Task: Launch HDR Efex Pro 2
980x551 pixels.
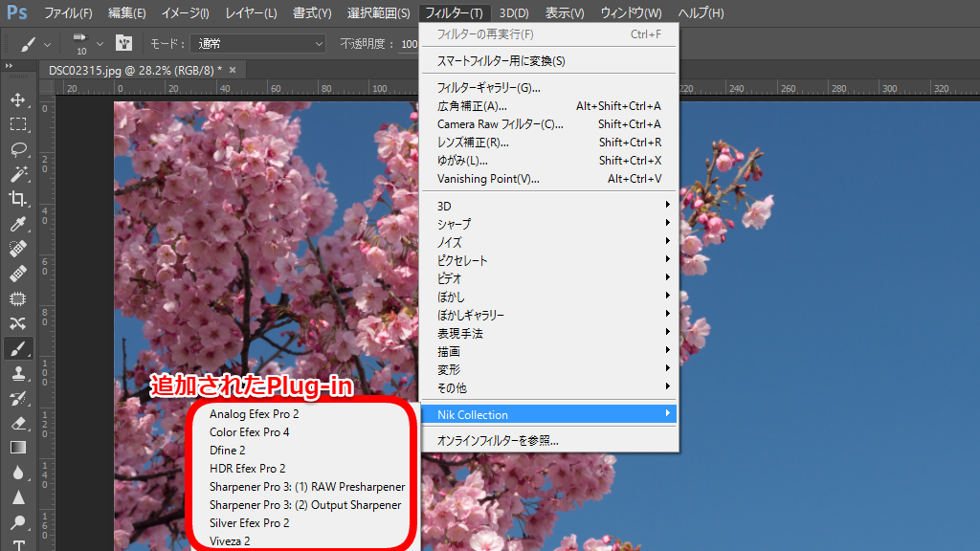Action: click(x=248, y=468)
